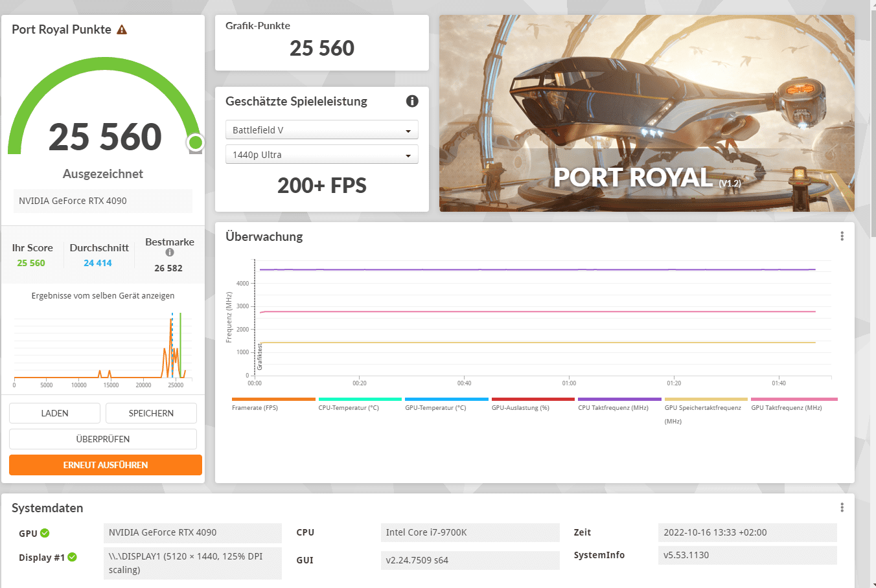This screenshot has height=588, width=876.
Task: Click the NVIDIA GeForce RTX 4090 field under score
Action: [103, 201]
